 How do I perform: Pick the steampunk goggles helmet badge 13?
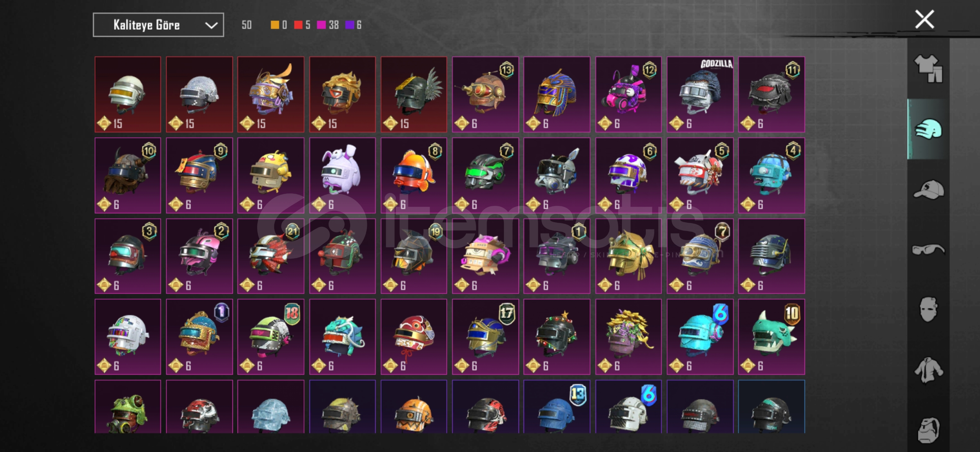point(485,95)
